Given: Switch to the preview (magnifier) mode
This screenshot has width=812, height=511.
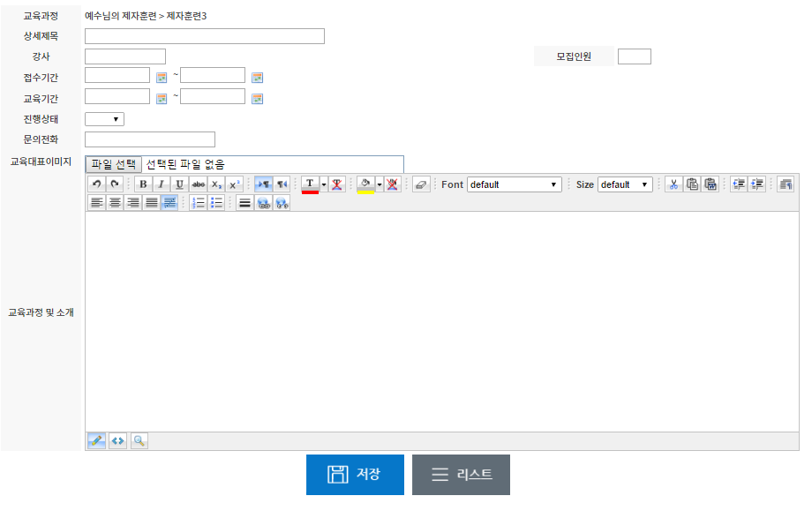Looking at the screenshot, I should 139,440.
